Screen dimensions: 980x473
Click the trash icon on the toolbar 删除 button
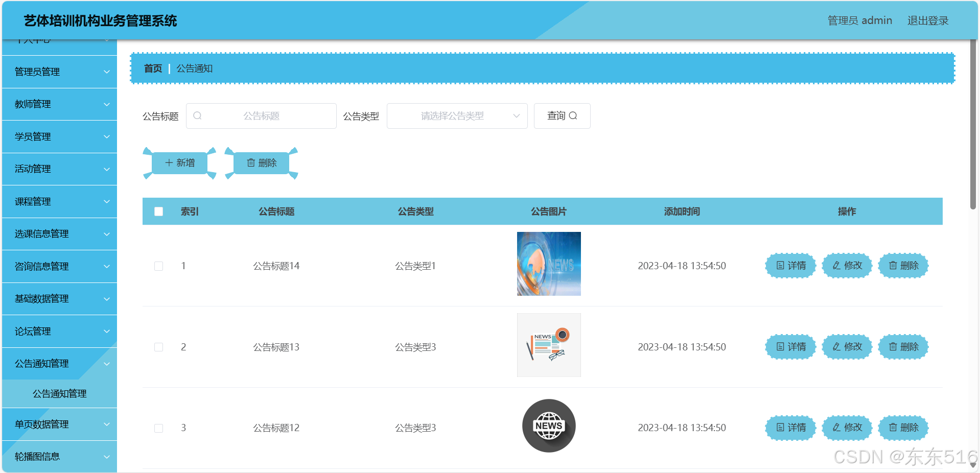tap(251, 163)
